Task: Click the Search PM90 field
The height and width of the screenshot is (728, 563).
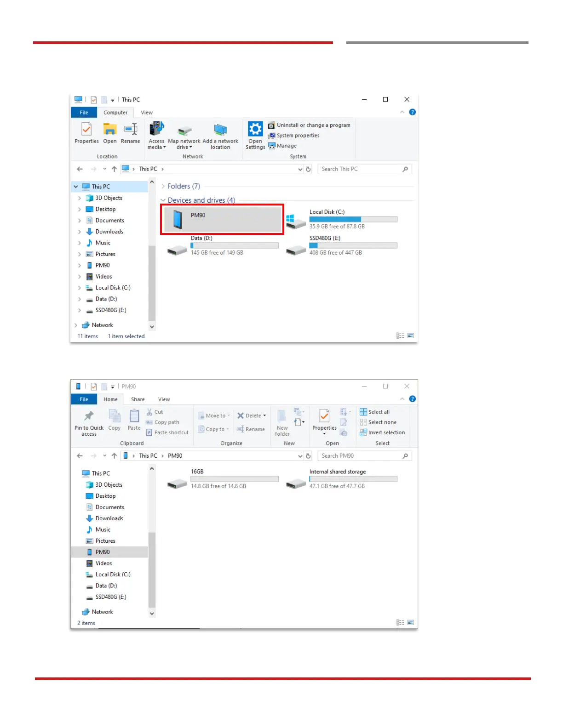Action: coord(364,456)
